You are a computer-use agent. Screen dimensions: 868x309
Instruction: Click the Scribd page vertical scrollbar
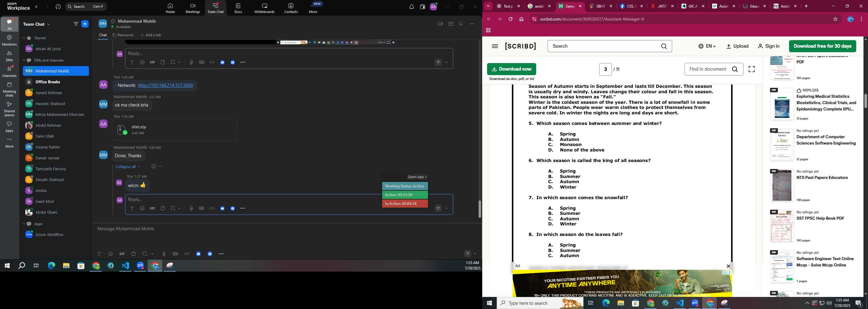865,101
